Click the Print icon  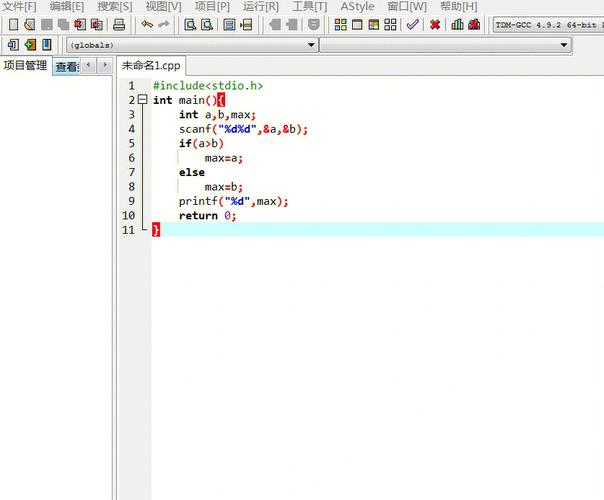(x=119, y=25)
